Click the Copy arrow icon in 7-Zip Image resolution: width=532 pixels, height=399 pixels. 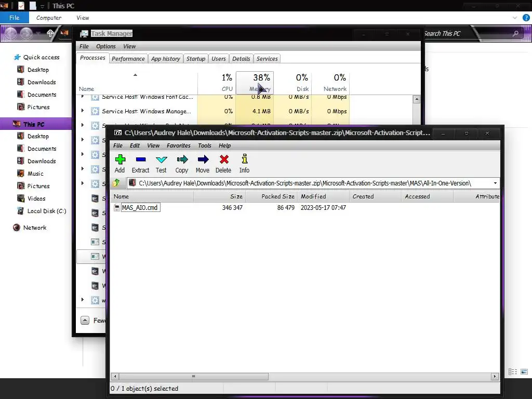[x=182, y=159]
